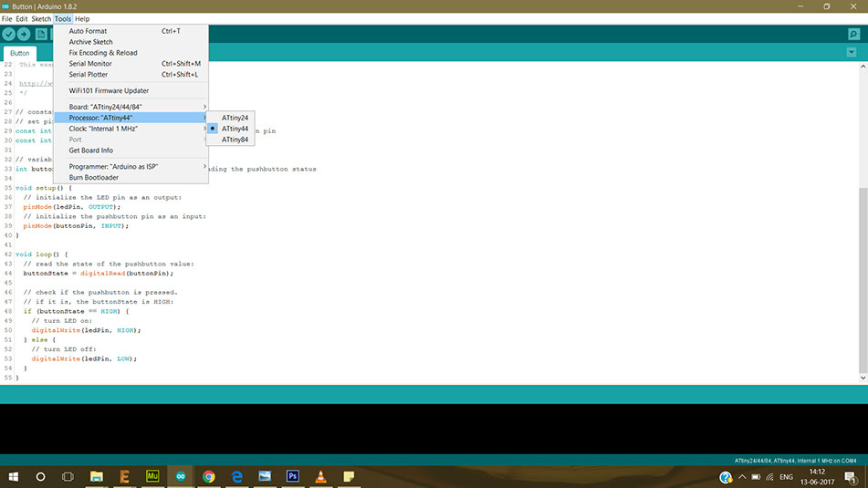Open the Help menu
This screenshot has height=488, width=868.
click(82, 19)
